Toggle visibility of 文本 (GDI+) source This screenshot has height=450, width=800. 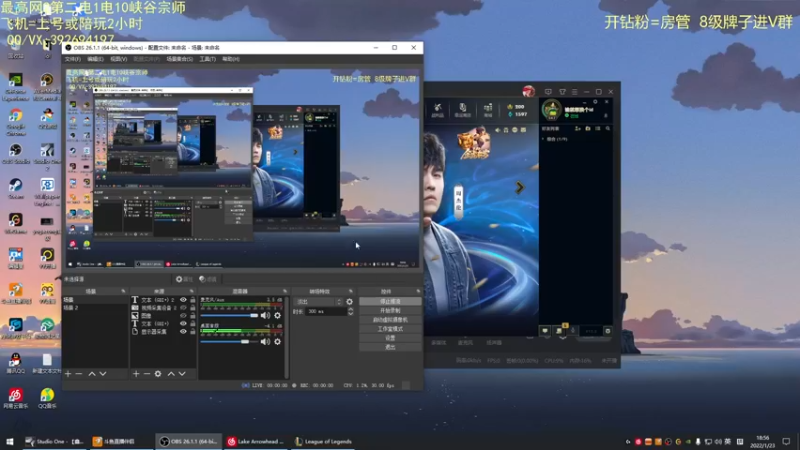pyautogui.click(x=183, y=323)
